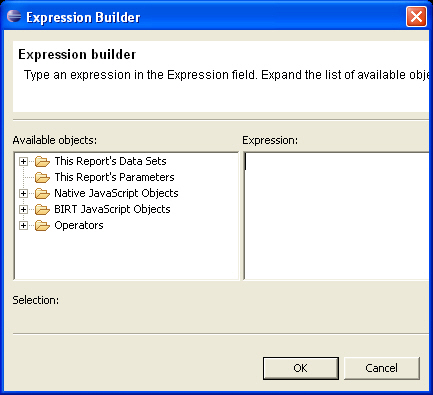Click the Native JavaScript Objects folder icon
The height and width of the screenshot is (395, 433).
pyautogui.click(x=42, y=193)
